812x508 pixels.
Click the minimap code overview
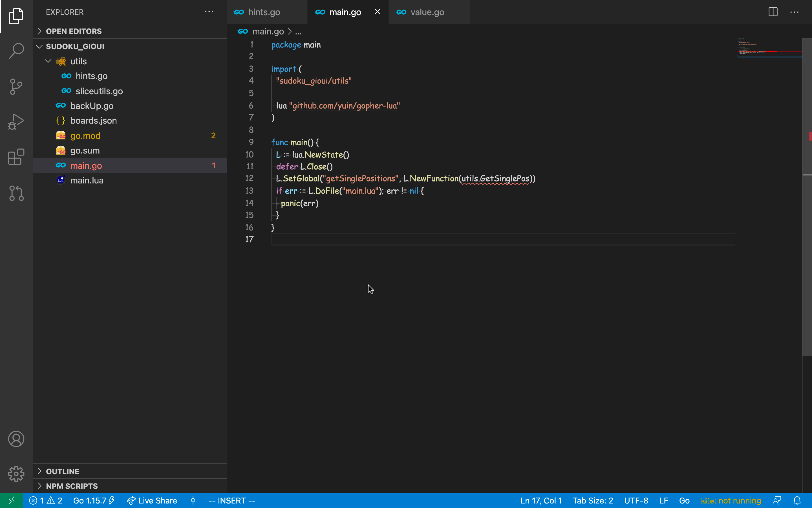769,48
